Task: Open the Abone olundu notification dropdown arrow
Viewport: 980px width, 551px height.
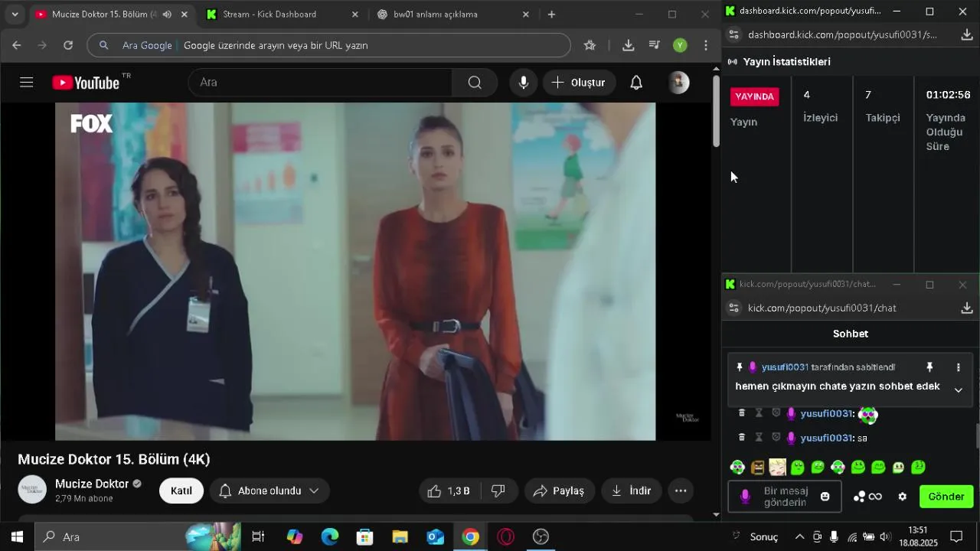Action: click(314, 491)
